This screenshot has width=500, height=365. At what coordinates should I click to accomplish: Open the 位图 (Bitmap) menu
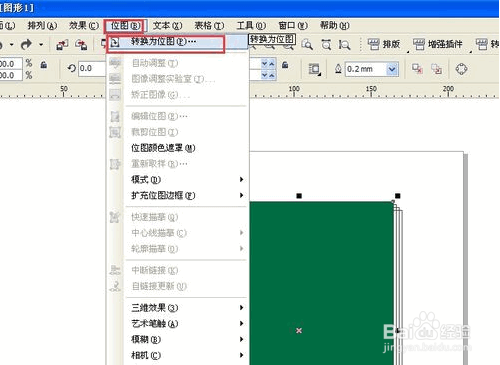pyautogui.click(x=125, y=26)
